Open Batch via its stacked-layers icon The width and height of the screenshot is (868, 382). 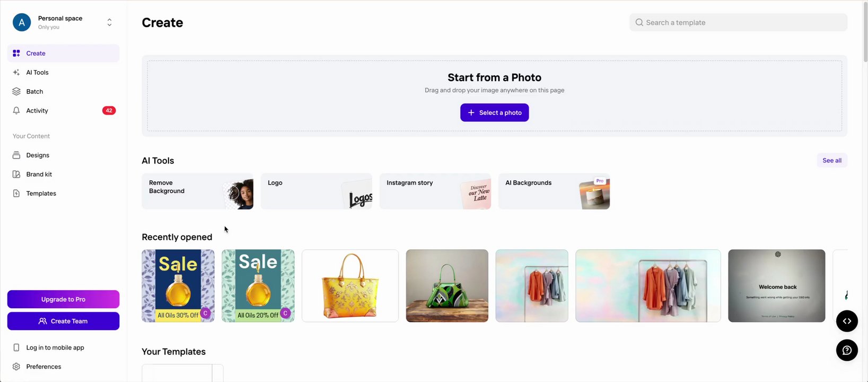16,91
